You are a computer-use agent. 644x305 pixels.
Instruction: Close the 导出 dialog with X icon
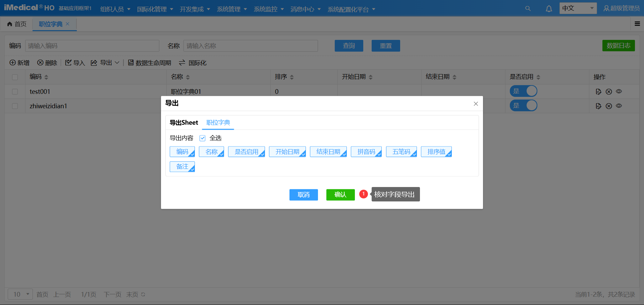tap(476, 104)
